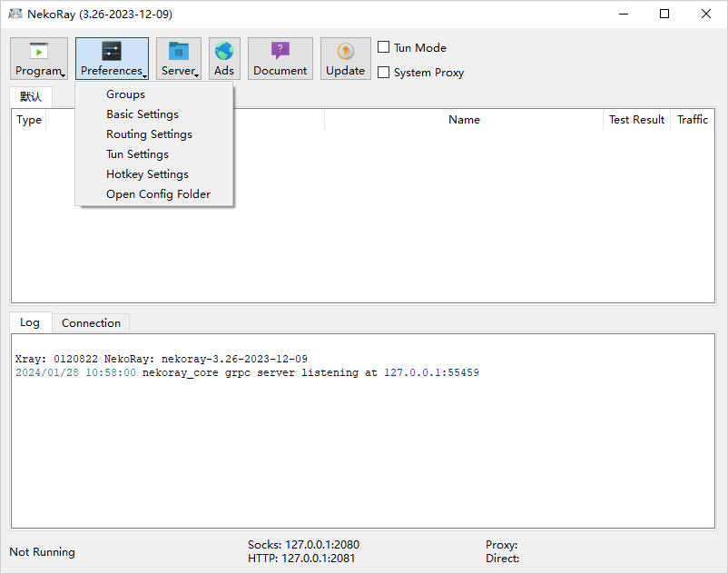This screenshot has height=574, width=728.
Task: Close the NekoRay window
Action: [x=705, y=14]
